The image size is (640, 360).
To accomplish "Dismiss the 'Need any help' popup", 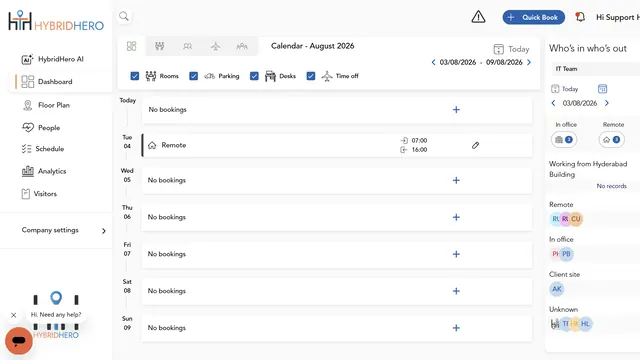I will pyautogui.click(x=13, y=315).
